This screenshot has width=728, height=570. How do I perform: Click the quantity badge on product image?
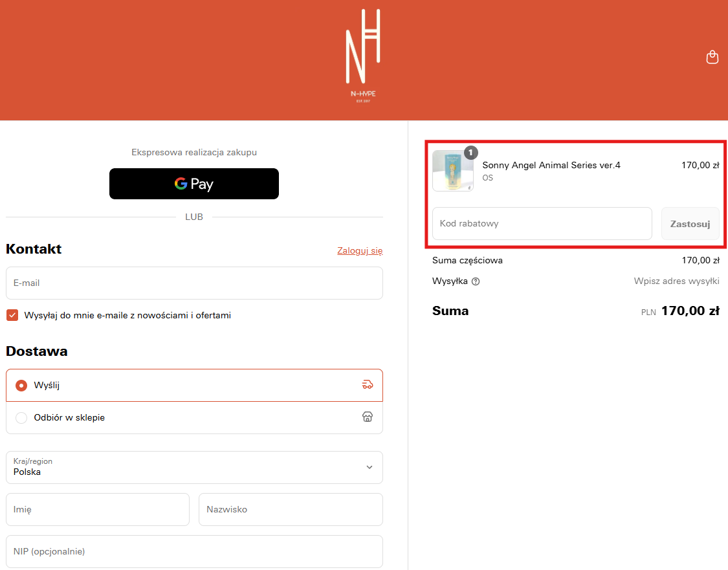pyautogui.click(x=471, y=152)
